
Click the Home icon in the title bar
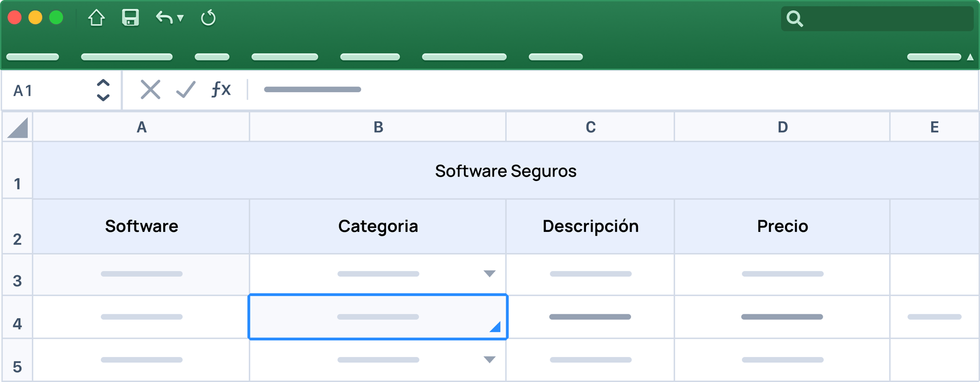tap(97, 18)
